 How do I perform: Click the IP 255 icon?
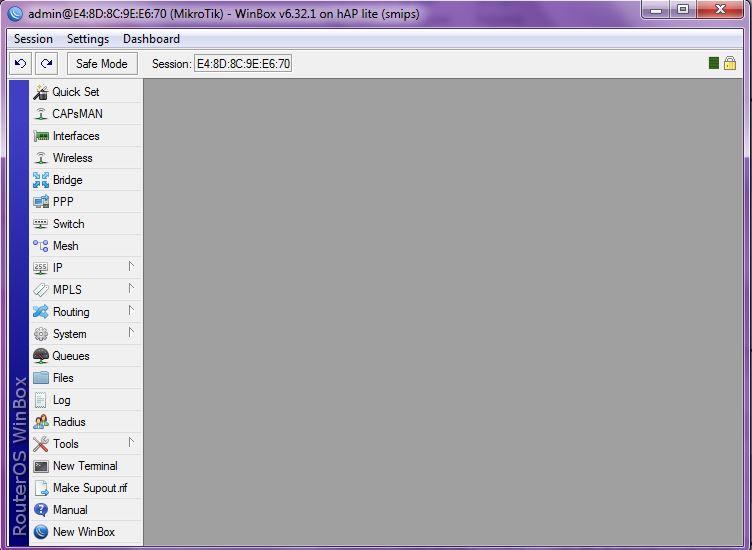(41, 268)
